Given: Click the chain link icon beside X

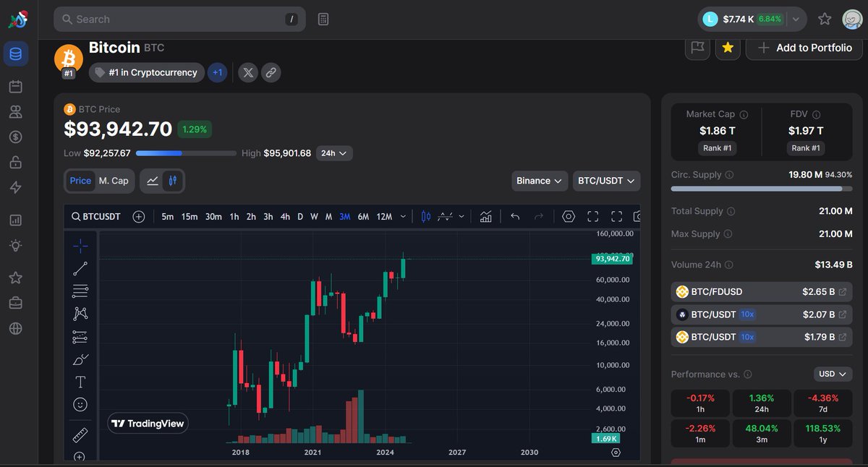Looking at the screenshot, I should tap(271, 72).
